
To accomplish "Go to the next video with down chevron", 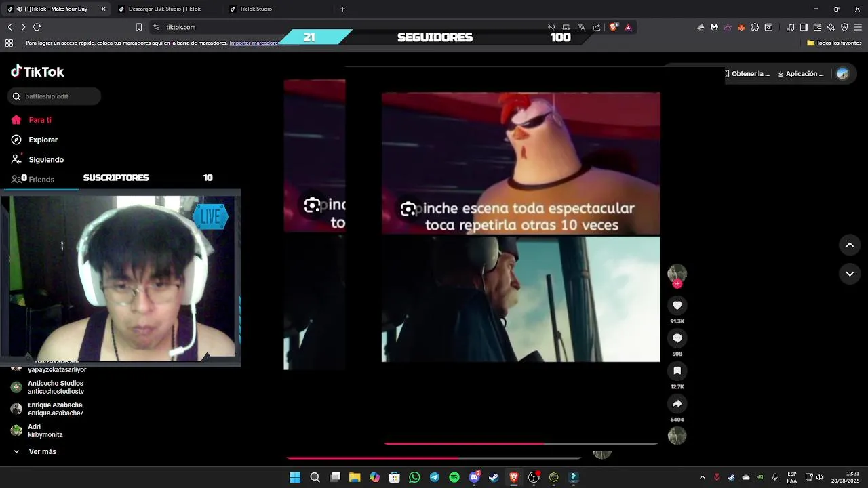I will click(850, 274).
